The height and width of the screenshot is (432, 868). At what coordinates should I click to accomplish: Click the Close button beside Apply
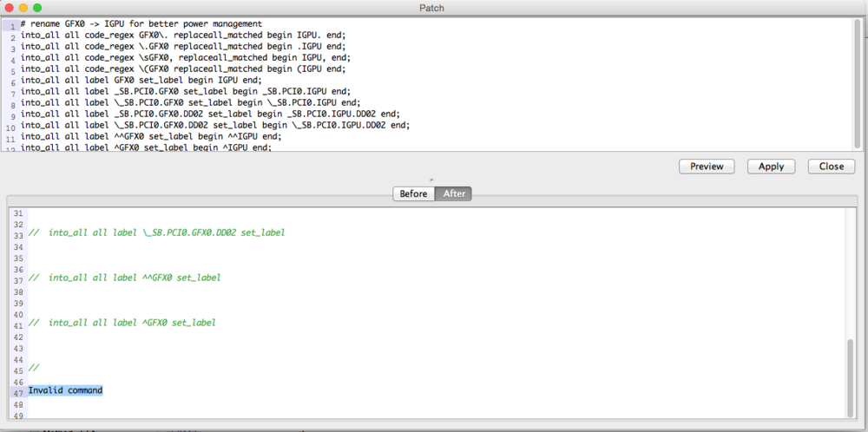tap(831, 166)
